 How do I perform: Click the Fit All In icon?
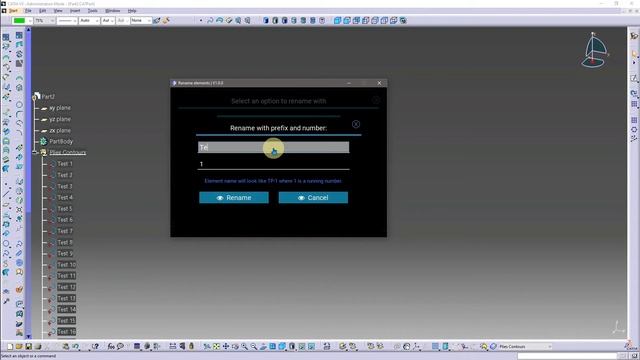click(x=216, y=347)
